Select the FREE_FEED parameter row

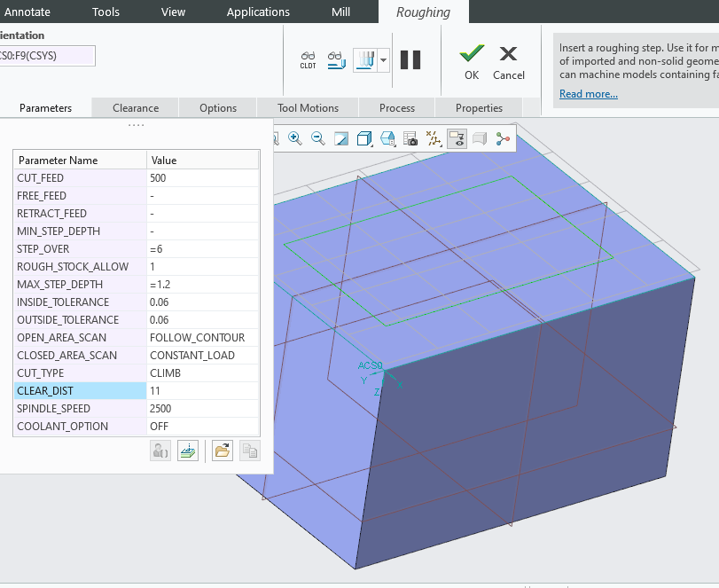(137, 196)
